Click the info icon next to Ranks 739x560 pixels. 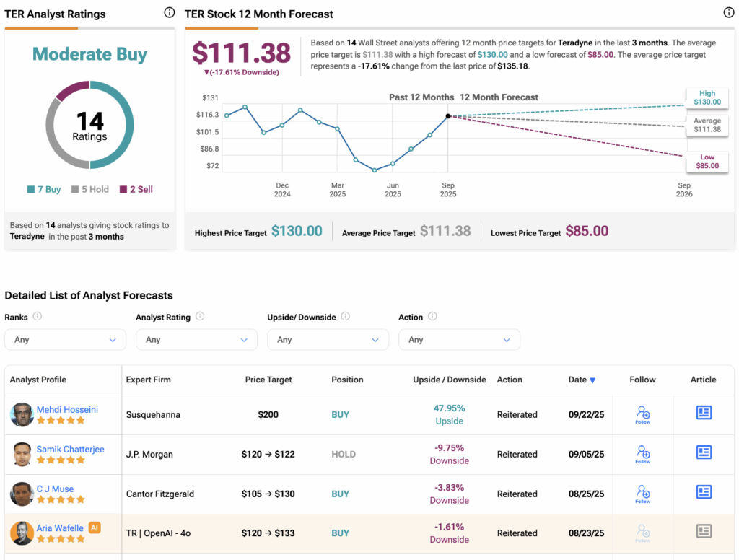[37, 316]
